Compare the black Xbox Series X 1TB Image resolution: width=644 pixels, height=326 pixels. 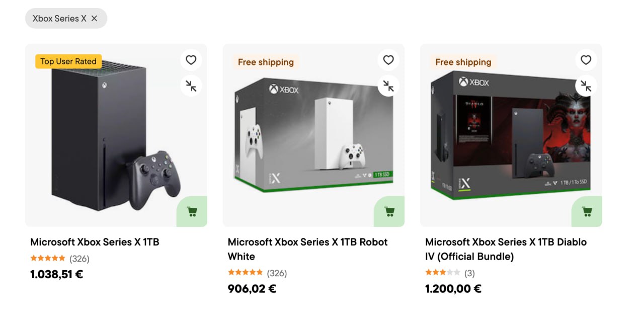(x=191, y=86)
